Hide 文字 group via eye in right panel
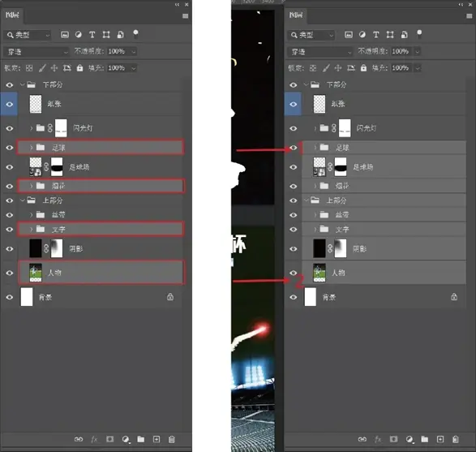The image size is (476, 452). coord(294,230)
